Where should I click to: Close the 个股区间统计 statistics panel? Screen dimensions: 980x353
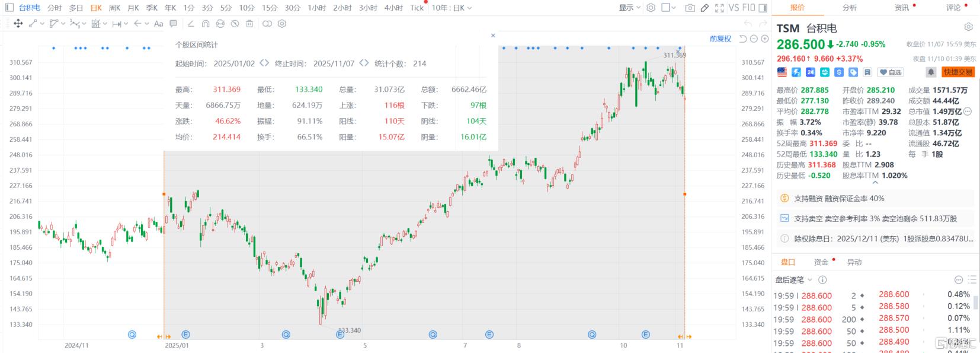point(493,36)
